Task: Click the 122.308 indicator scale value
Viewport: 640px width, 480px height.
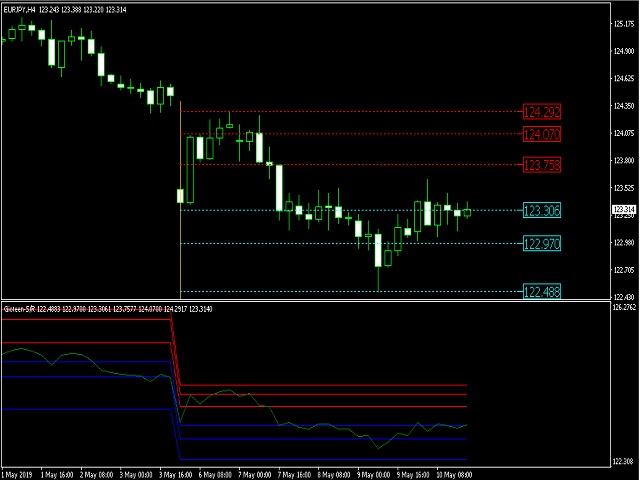Action: coord(624,462)
